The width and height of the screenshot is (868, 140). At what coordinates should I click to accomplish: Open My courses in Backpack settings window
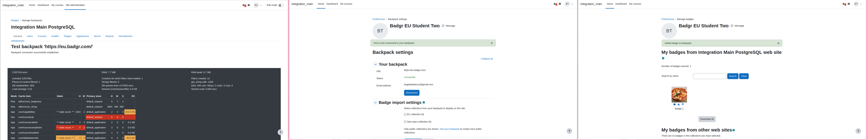pyautogui.click(x=346, y=4)
